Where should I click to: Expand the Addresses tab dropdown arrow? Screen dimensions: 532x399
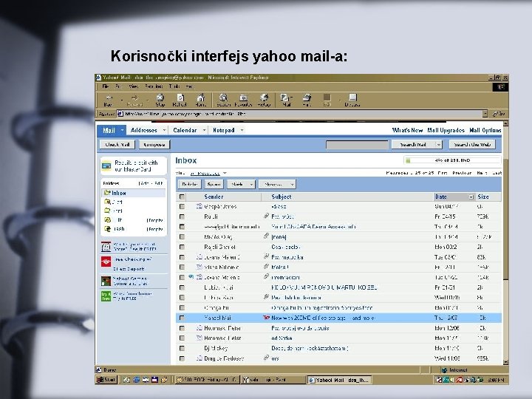click(164, 130)
